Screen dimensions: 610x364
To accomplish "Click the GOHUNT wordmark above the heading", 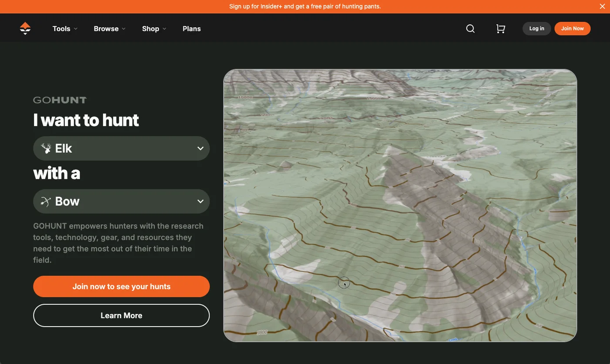I will coord(60,100).
